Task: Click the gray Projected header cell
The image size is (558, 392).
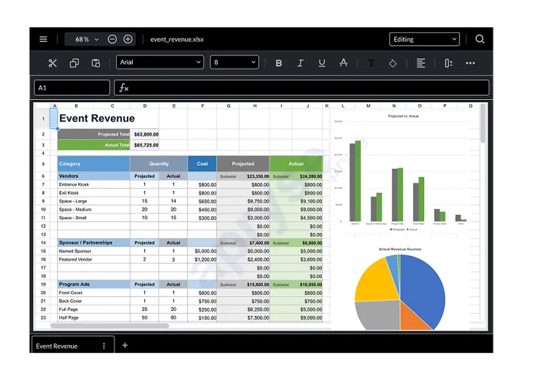Action: click(x=243, y=164)
